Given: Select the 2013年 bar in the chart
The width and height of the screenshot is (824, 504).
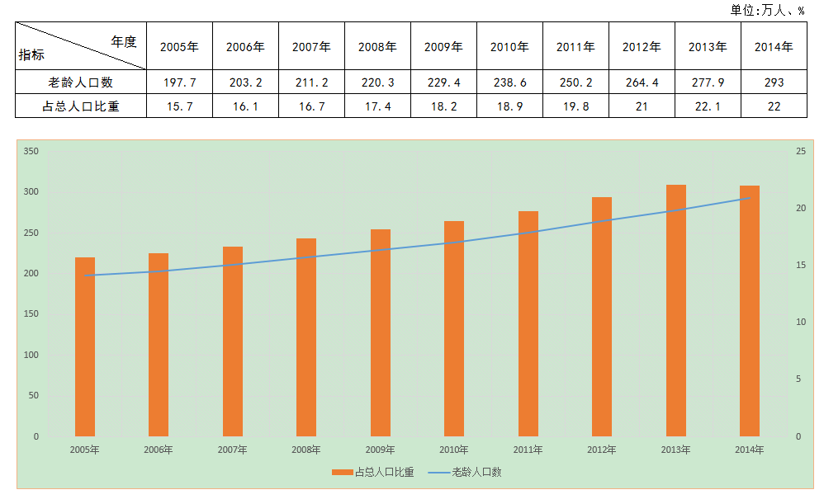Looking at the screenshot, I should point(675,310).
